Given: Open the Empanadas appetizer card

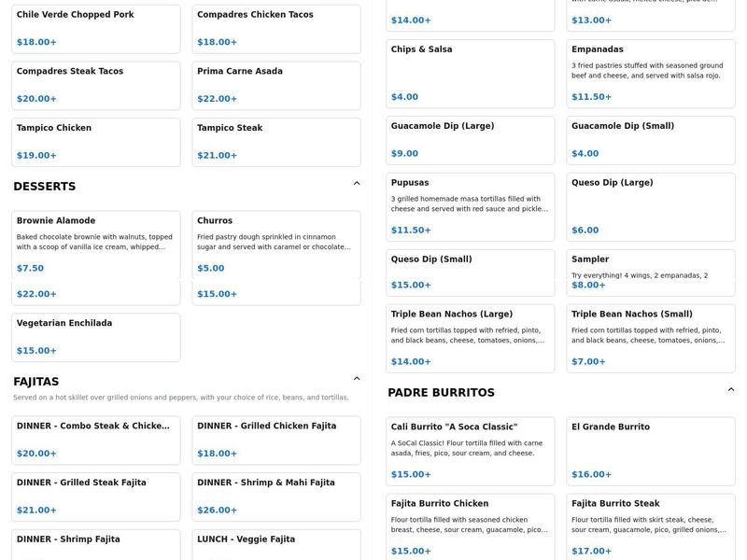Looking at the screenshot, I should tap(651, 73).
